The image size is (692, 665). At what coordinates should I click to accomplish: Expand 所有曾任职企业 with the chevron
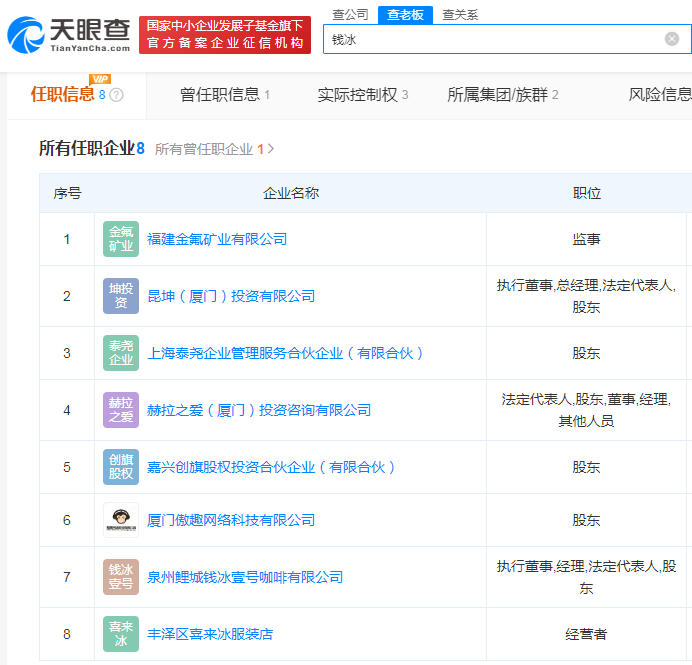[x=271, y=149]
